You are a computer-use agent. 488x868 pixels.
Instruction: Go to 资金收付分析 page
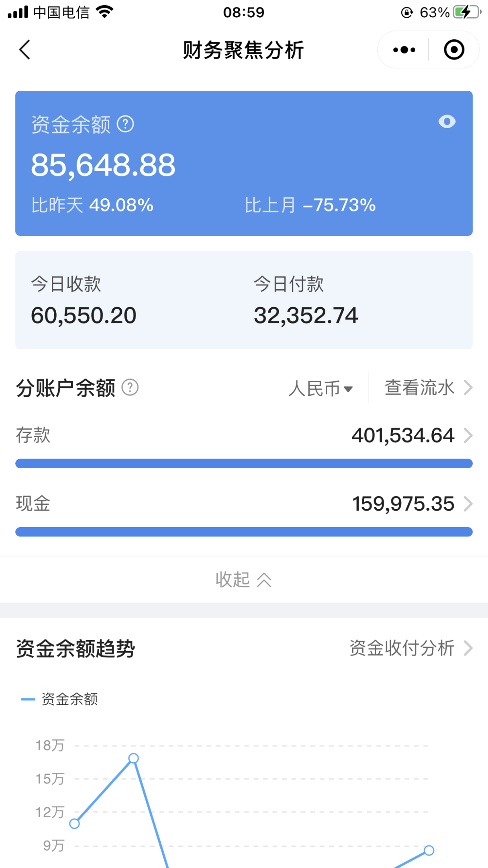(x=410, y=648)
